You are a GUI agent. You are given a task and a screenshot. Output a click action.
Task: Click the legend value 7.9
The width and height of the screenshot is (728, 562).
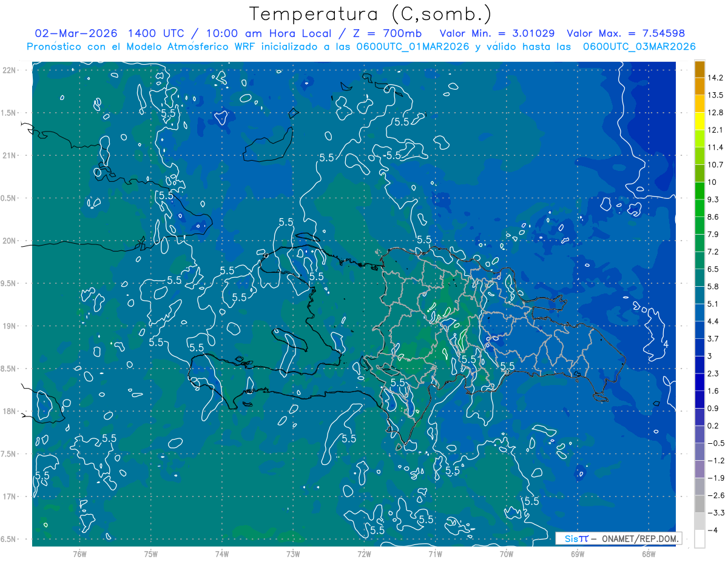713,234
